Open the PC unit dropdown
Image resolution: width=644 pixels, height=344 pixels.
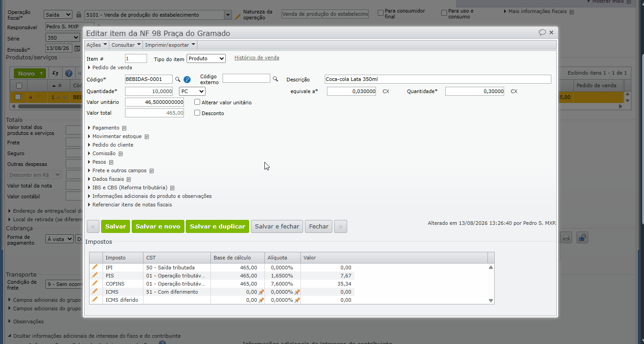(x=192, y=91)
